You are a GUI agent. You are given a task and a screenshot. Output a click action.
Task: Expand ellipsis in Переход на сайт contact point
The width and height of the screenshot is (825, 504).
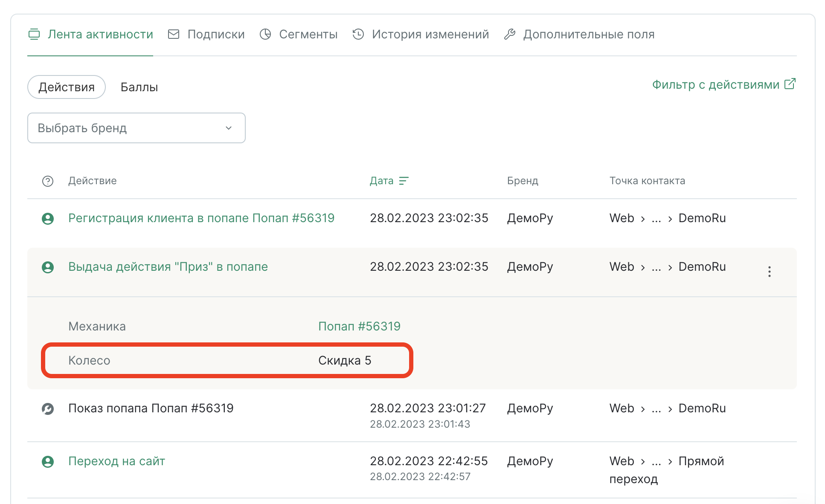coord(657,462)
